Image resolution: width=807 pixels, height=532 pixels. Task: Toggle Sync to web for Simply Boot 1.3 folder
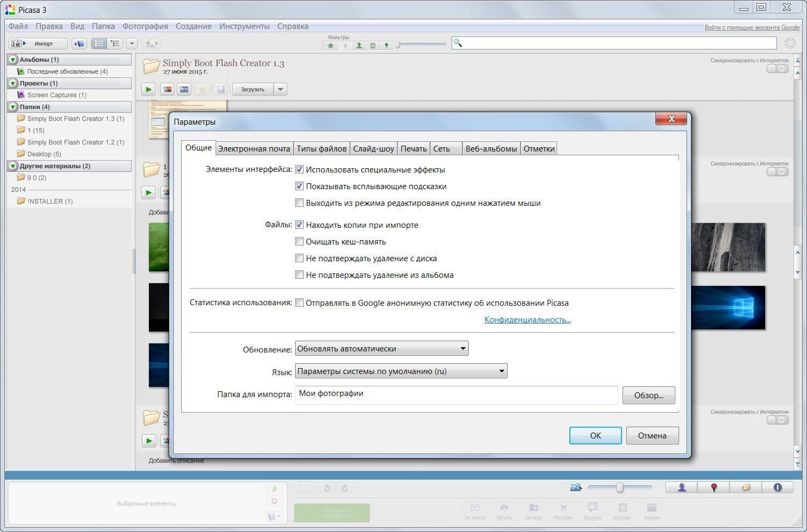777,69
